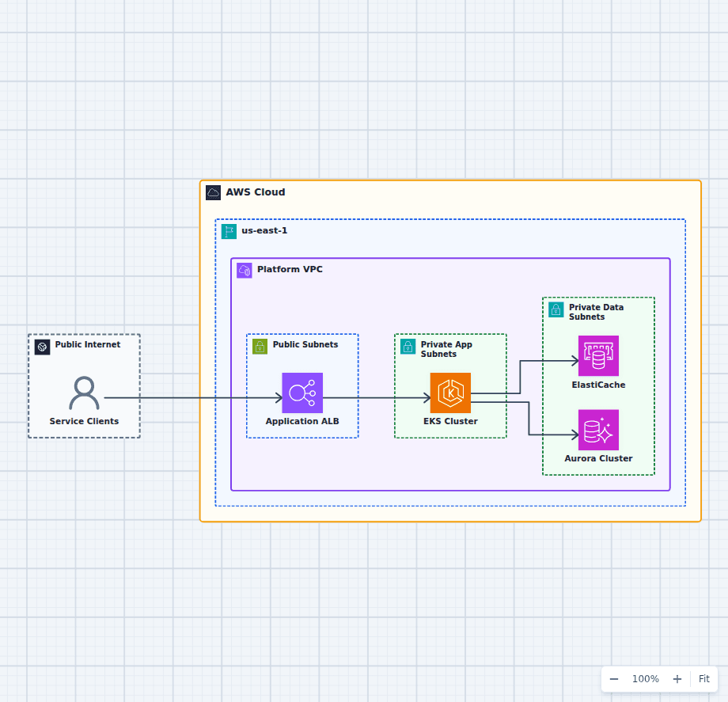Click the Private Data Subnets lock icon

pyautogui.click(x=556, y=309)
